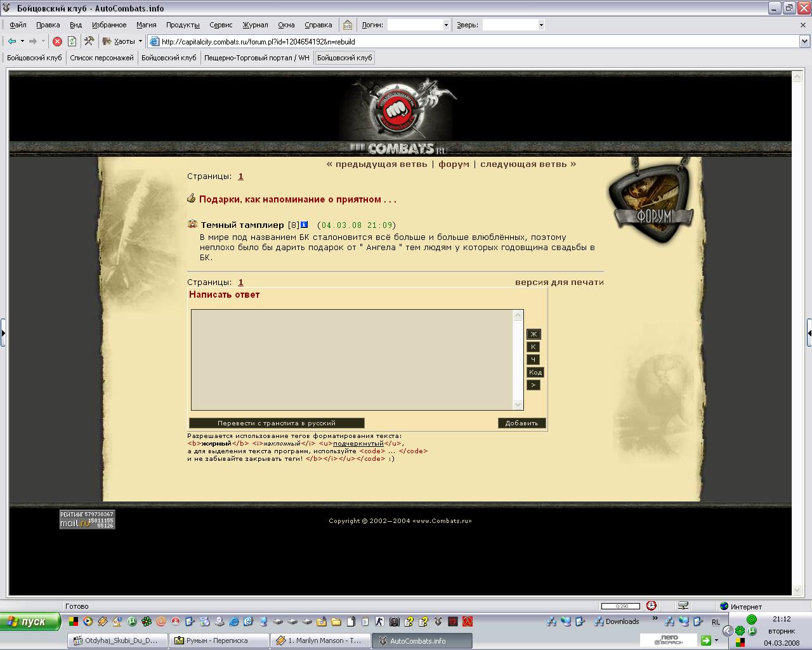Open the форум link

click(x=454, y=164)
